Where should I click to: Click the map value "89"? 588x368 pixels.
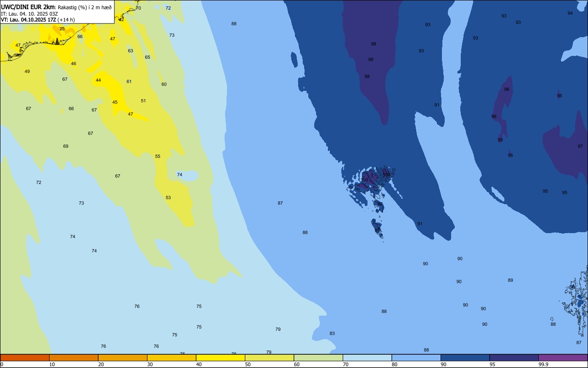(x=510, y=280)
